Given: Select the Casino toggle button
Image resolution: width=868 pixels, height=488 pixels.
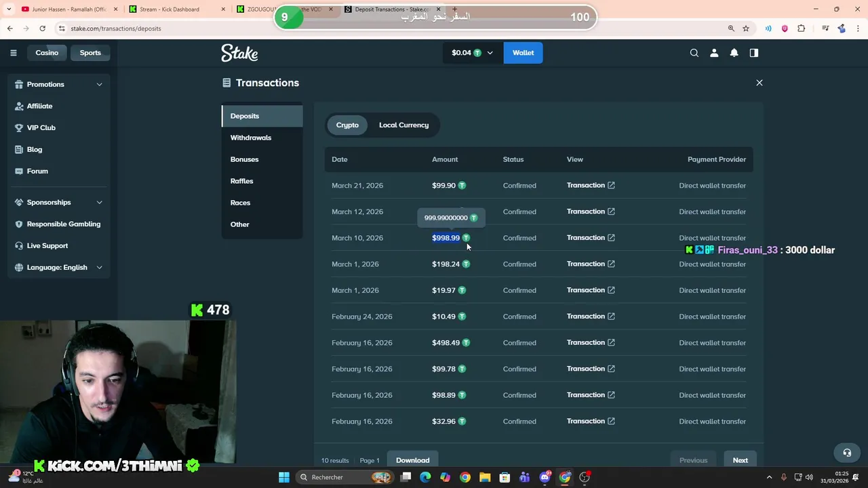Looking at the screenshot, I should [47, 53].
